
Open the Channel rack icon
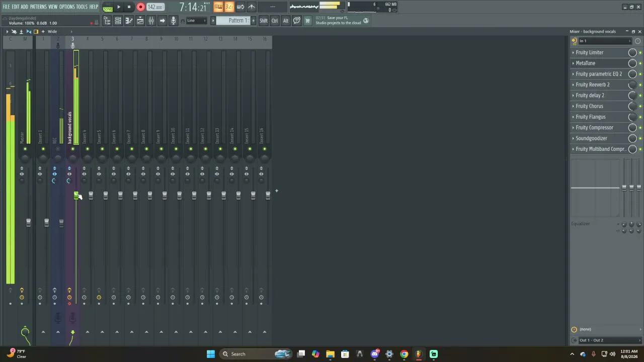click(118, 21)
